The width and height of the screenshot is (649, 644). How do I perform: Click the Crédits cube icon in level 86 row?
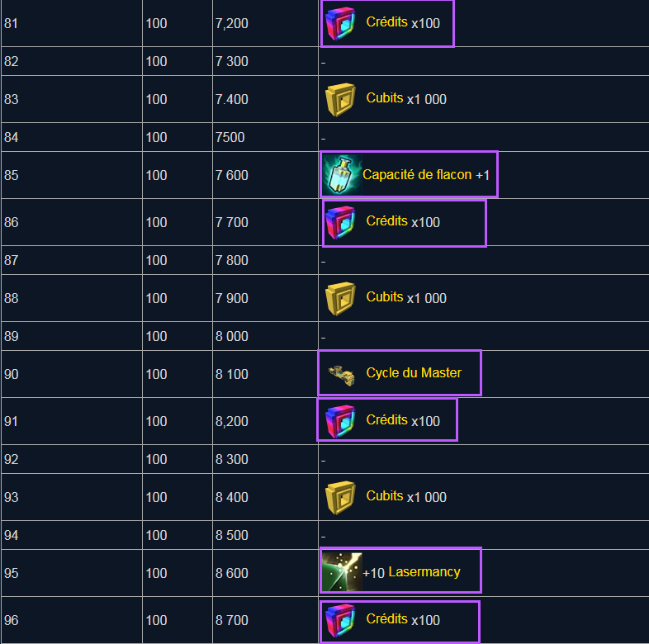(x=339, y=222)
